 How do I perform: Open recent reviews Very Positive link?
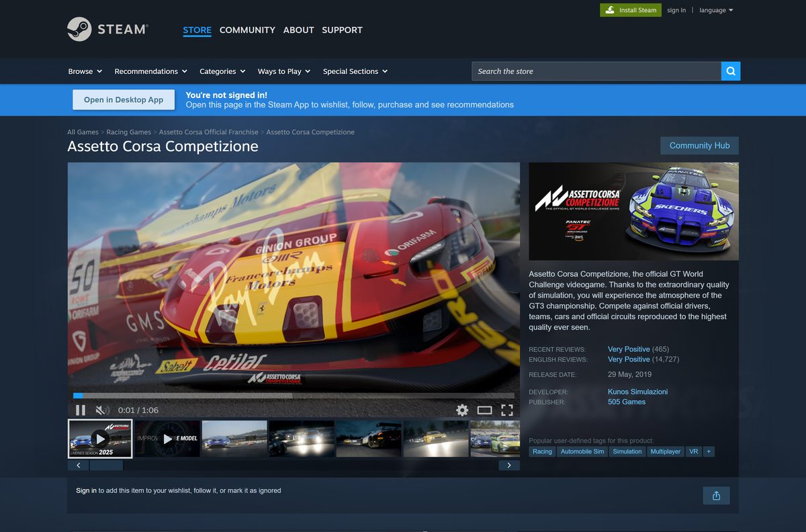629,349
